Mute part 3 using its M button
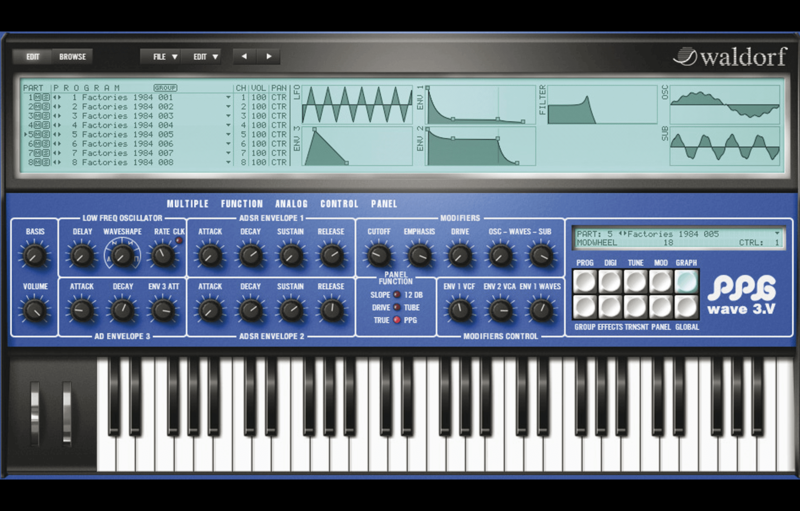800x511 pixels. [x=38, y=116]
